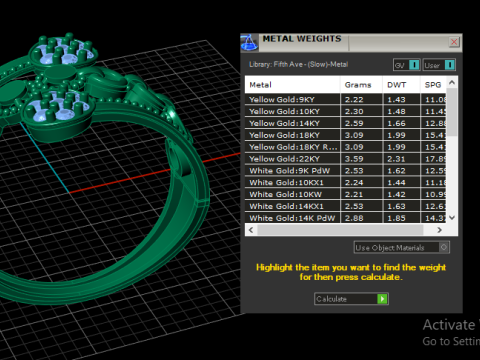Screen dimensions: 480x360
Task: Sort by the Metal column header
Action: (x=293, y=85)
